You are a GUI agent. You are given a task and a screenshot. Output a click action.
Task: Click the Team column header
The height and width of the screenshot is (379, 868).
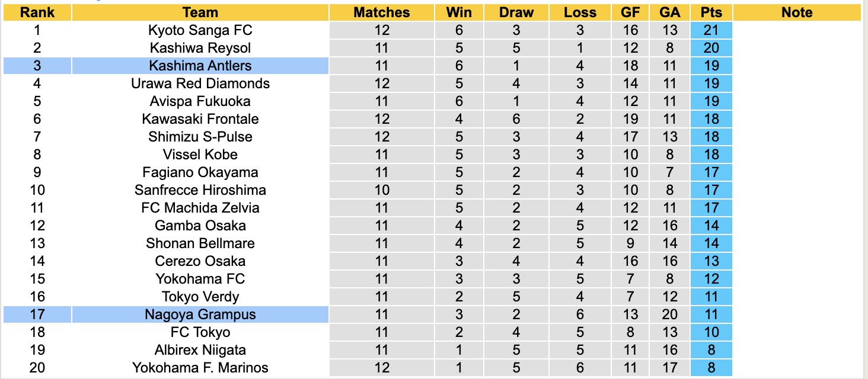click(200, 12)
